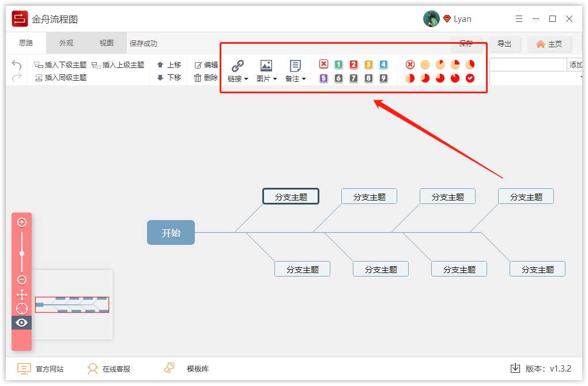The height and width of the screenshot is (386, 588).
Task: Clear priority with the red X icon
Action: (x=324, y=65)
